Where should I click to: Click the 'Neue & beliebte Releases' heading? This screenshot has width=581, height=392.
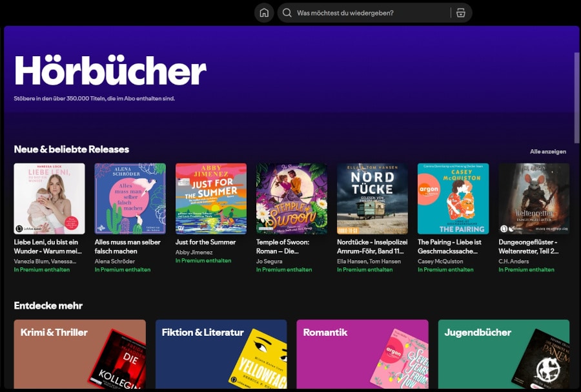click(72, 149)
